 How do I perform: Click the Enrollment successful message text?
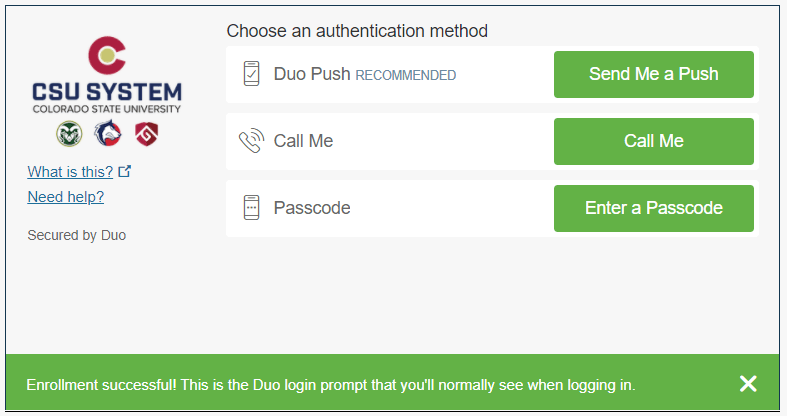[x=331, y=384]
